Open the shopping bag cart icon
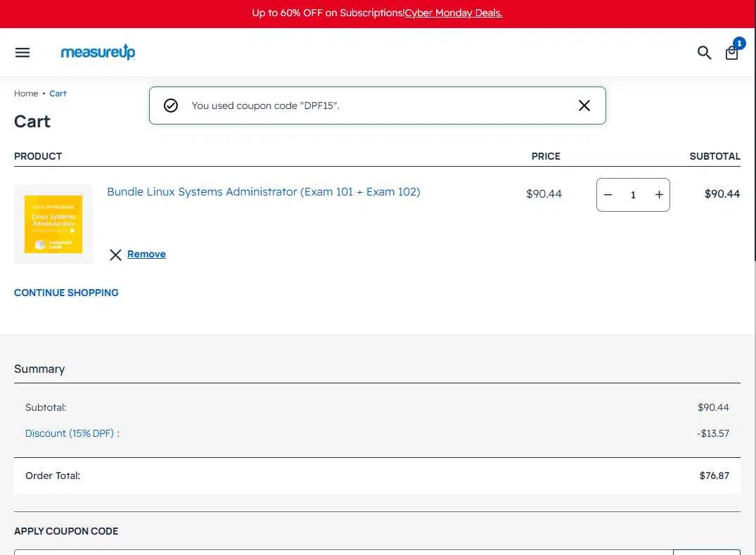This screenshot has width=756, height=555. coord(731,53)
